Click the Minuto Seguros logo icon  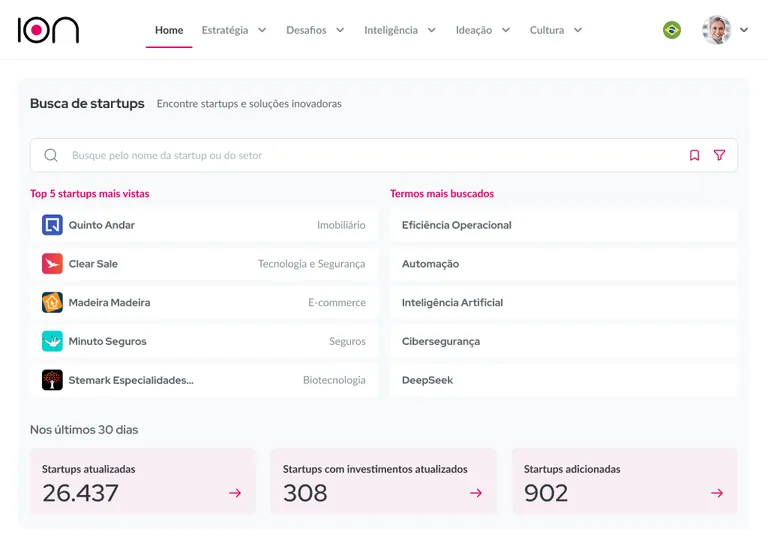click(52, 341)
